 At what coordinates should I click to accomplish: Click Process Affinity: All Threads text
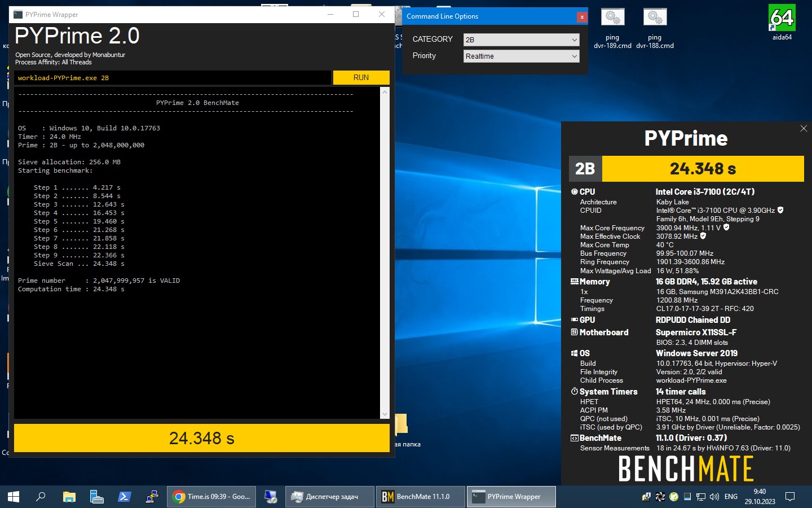[x=53, y=62]
